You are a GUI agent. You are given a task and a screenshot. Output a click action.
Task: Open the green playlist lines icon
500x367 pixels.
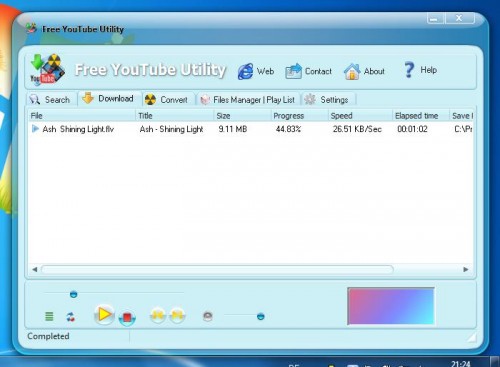tap(49, 316)
